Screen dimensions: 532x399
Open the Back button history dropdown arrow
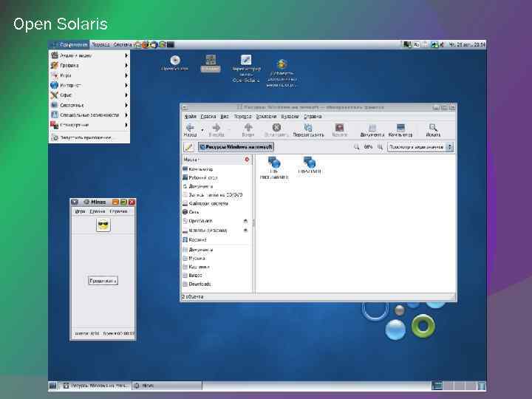(x=202, y=130)
